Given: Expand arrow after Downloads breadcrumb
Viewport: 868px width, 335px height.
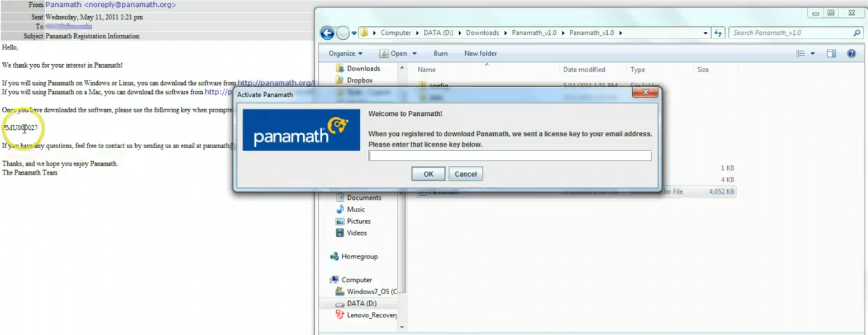Looking at the screenshot, I should coord(505,33).
